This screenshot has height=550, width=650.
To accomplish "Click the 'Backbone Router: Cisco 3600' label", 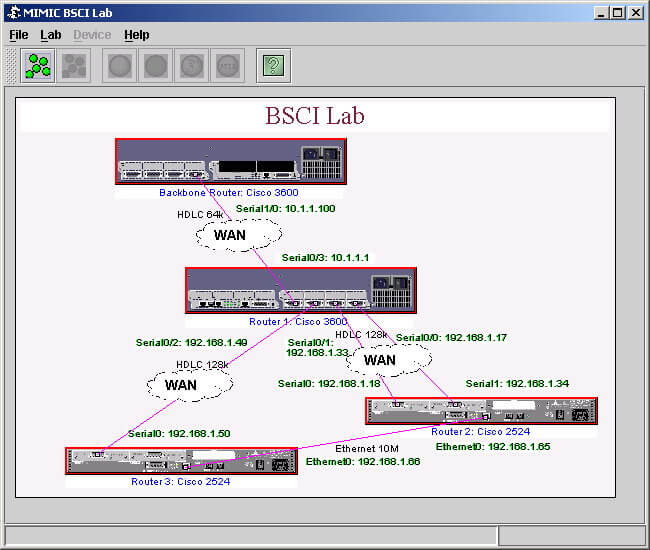I will tap(229, 193).
